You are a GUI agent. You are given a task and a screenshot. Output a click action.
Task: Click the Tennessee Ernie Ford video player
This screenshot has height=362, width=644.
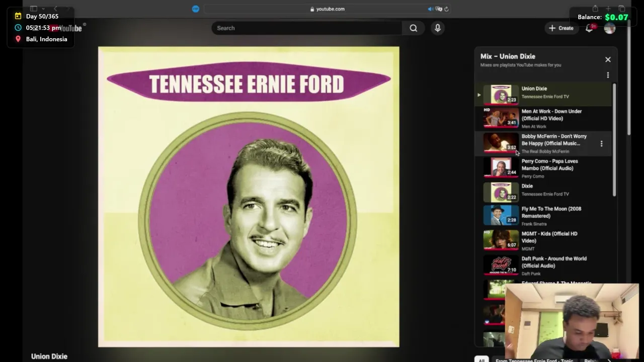249,197
